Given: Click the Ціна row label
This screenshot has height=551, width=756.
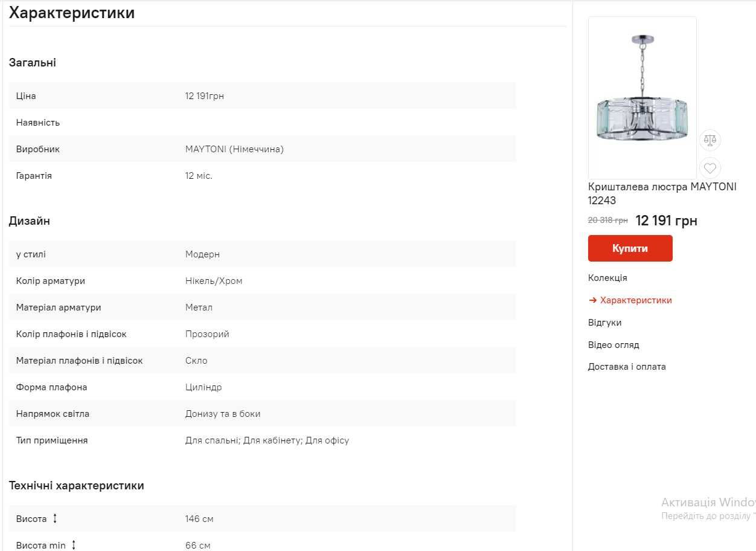Looking at the screenshot, I should point(26,96).
